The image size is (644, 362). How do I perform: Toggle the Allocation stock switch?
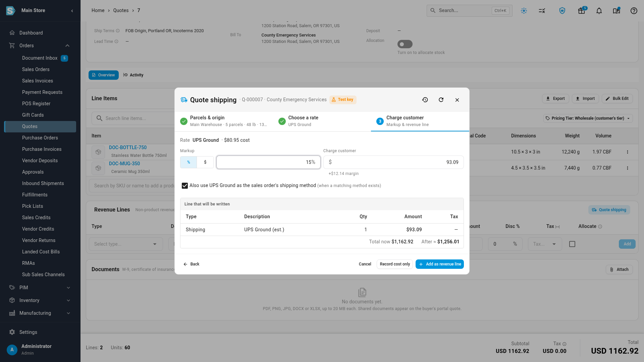click(405, 44)
